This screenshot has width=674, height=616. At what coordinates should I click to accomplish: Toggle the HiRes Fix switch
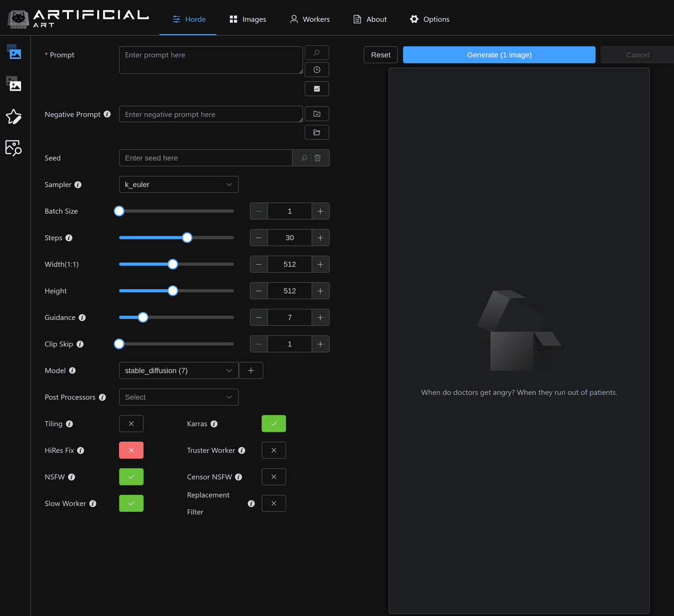pyautogui.click(x=132, y=451)
